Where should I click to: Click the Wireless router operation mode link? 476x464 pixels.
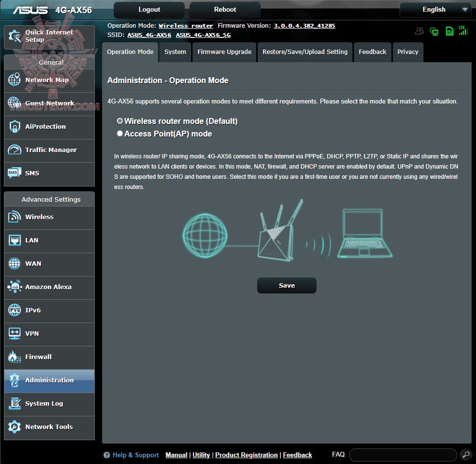pos(186,26)
